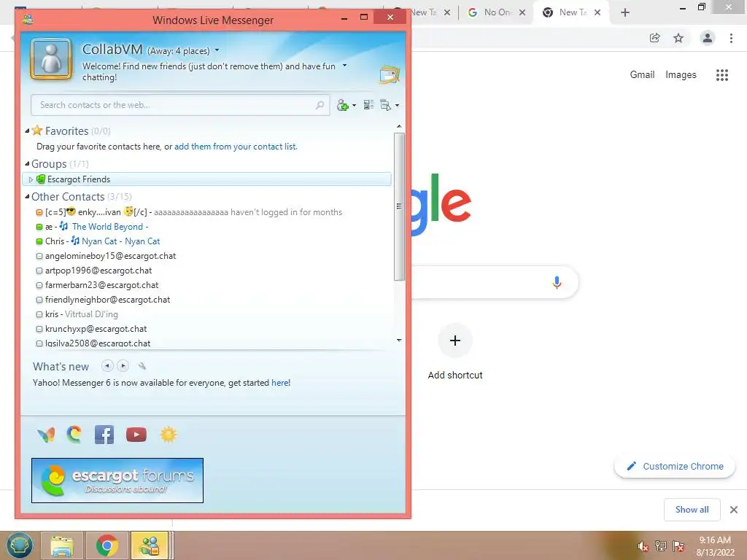Click the CollabVM profile picture
The width and height of the screenshot is (747, 560).
click(52, 59)
